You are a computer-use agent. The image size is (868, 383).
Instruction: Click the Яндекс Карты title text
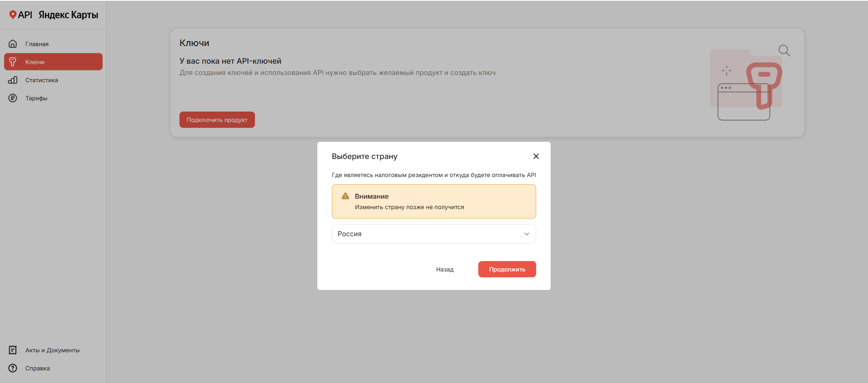point(68,15)
